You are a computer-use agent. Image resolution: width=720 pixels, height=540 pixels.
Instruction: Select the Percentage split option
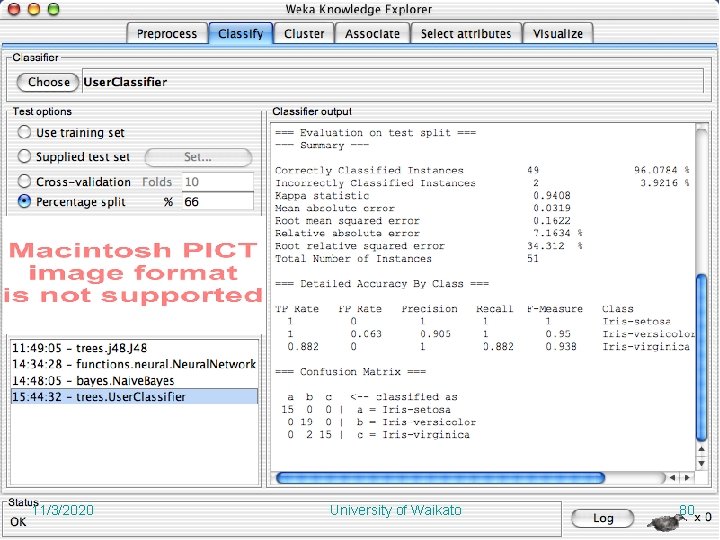(x=71, y=202)
